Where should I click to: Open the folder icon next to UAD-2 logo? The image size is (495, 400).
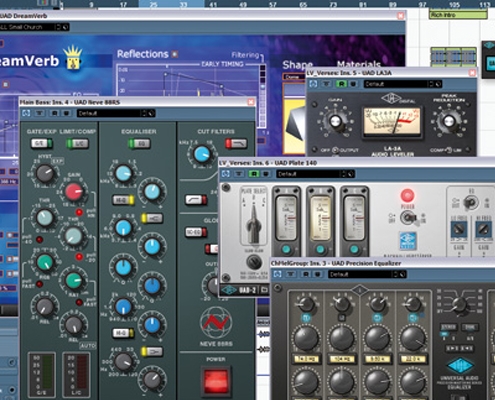(264, 290)
